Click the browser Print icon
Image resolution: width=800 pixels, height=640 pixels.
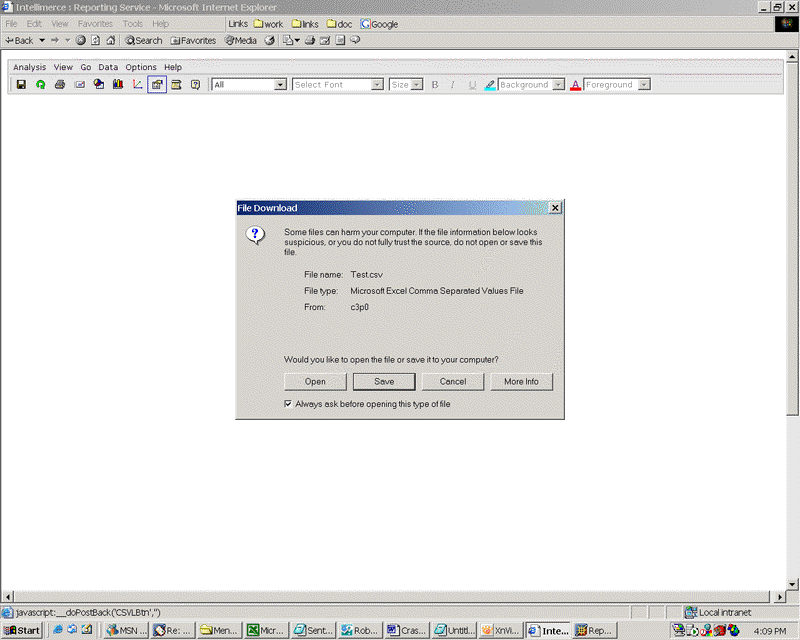(310, 40)
